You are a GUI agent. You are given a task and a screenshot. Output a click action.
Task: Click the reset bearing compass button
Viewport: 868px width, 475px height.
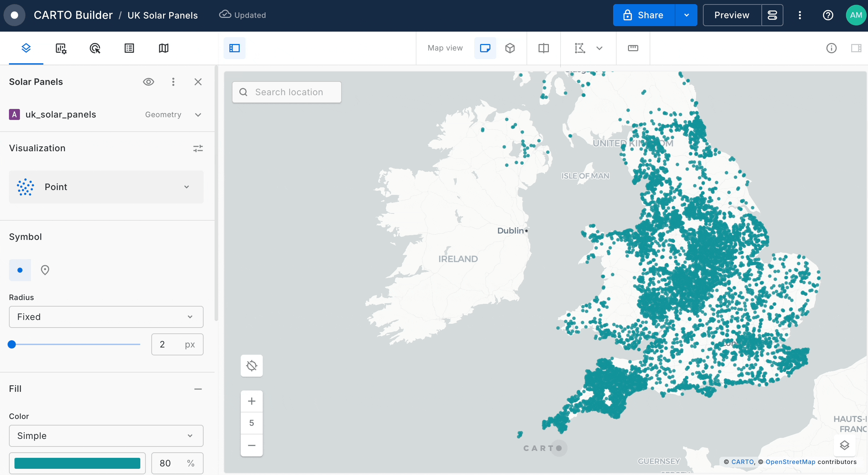(252, 366)
